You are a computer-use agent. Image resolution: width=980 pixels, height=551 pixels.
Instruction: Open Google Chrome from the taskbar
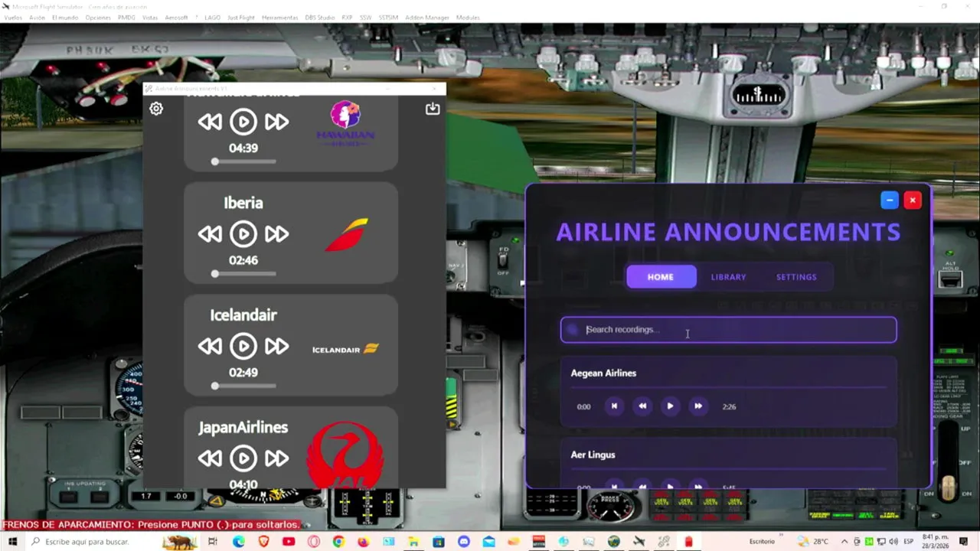tap(338, 542)
